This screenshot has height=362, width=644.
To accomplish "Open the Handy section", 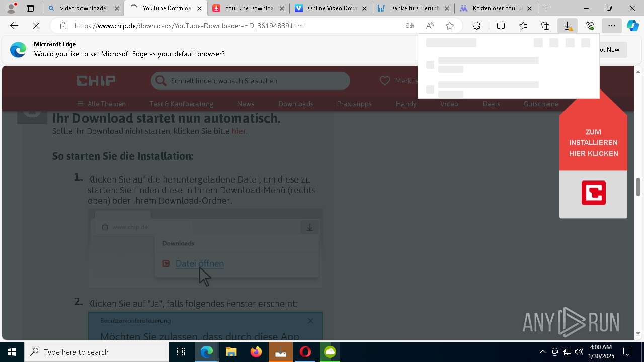I will (x=406, y=104).
